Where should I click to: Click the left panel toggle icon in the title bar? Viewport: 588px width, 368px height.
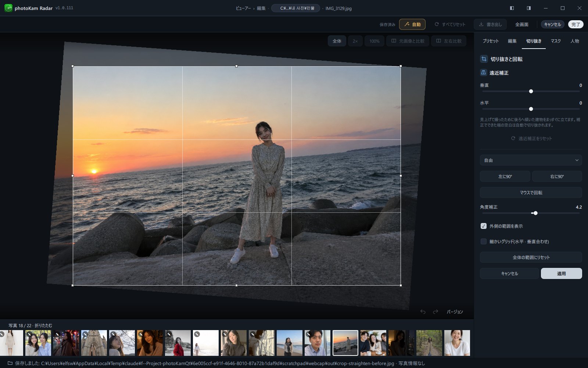[512, 8]
